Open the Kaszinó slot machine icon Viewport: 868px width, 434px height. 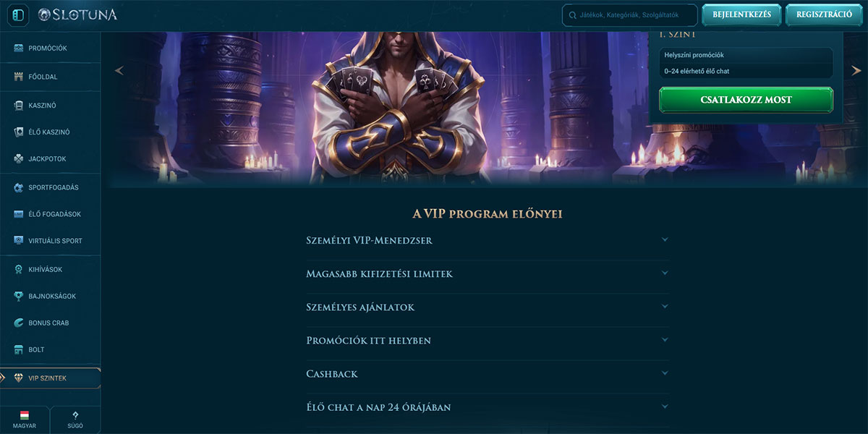coord(19,106)
